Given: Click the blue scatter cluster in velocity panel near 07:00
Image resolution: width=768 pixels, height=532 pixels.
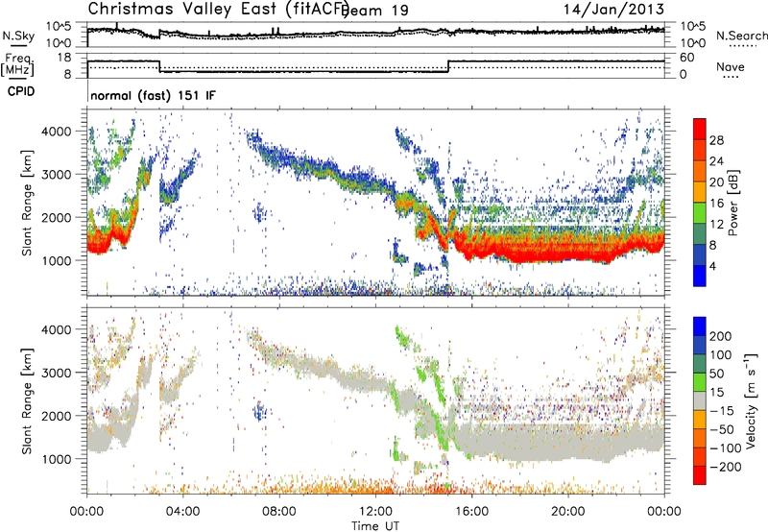Looking at the screenshot, I should 260,410.
